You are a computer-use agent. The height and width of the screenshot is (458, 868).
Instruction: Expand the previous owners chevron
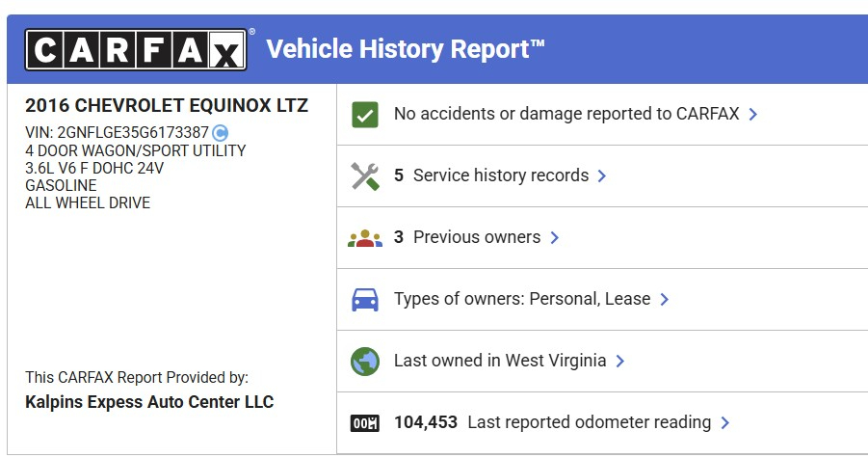555,238
